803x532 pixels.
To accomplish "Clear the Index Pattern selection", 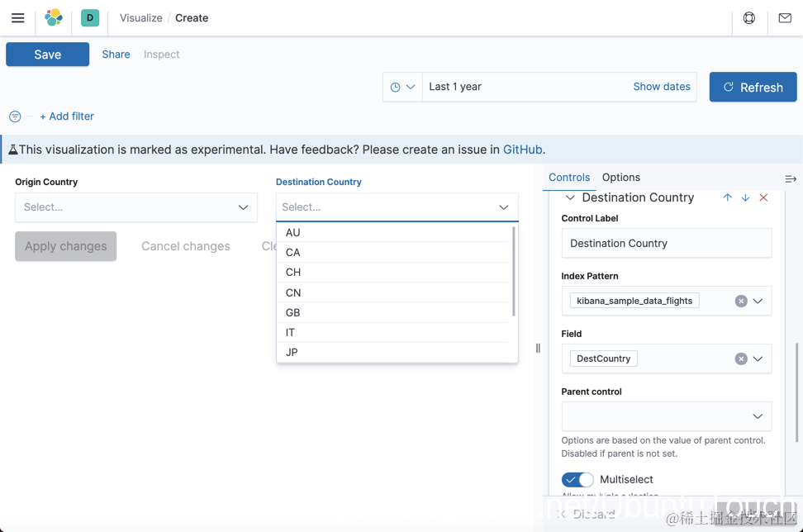I will coord(741,301).
